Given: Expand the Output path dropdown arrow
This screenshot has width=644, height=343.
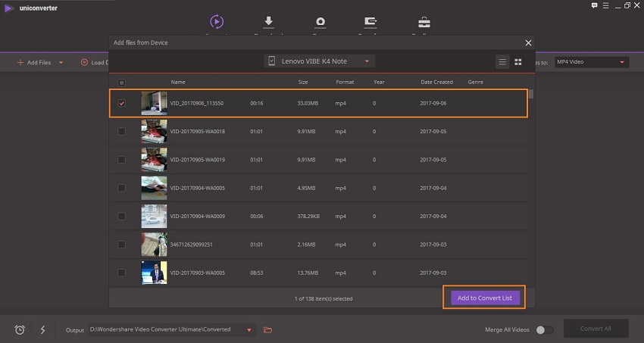Looking at the screenshot, I should 249,330.
